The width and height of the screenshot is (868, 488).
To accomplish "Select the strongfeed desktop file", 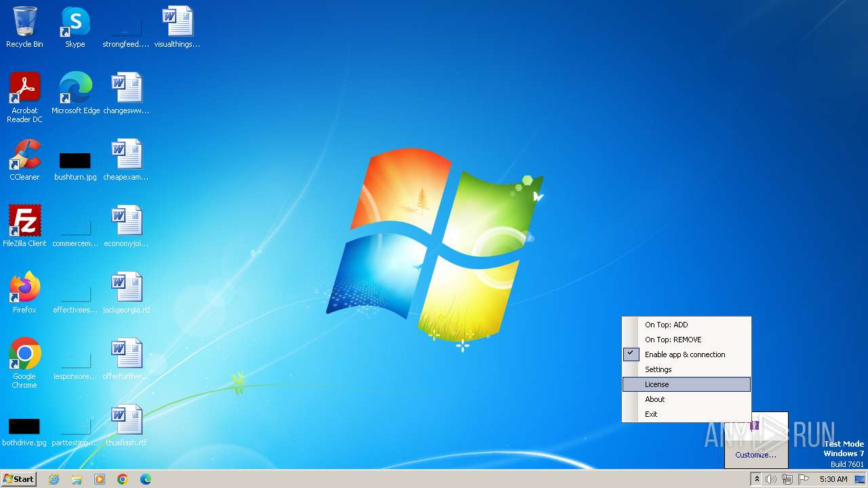I will (125, 27).
